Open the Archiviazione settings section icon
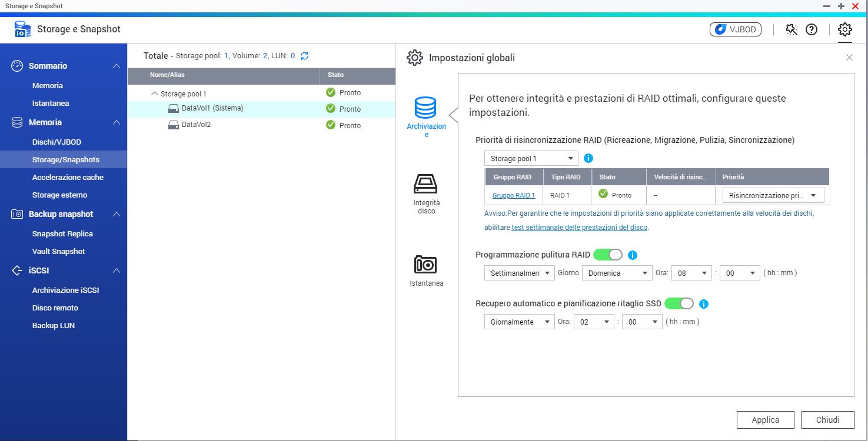The height and width of the screenshot is (441, 868). point(425,108)
